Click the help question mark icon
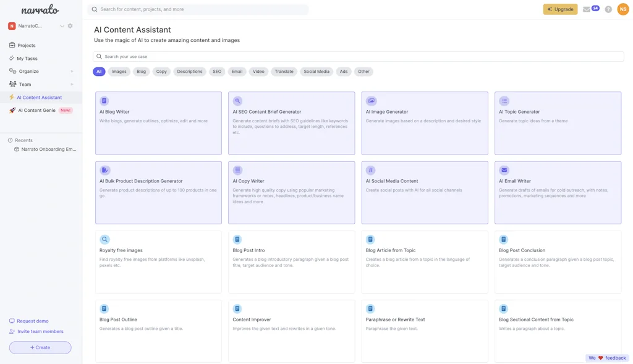 point(608,9)
